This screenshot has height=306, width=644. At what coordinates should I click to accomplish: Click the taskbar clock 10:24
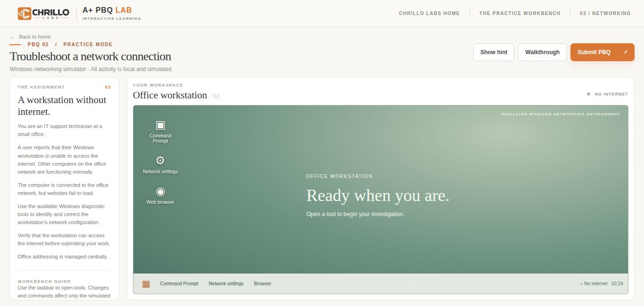tap(617, 284)
